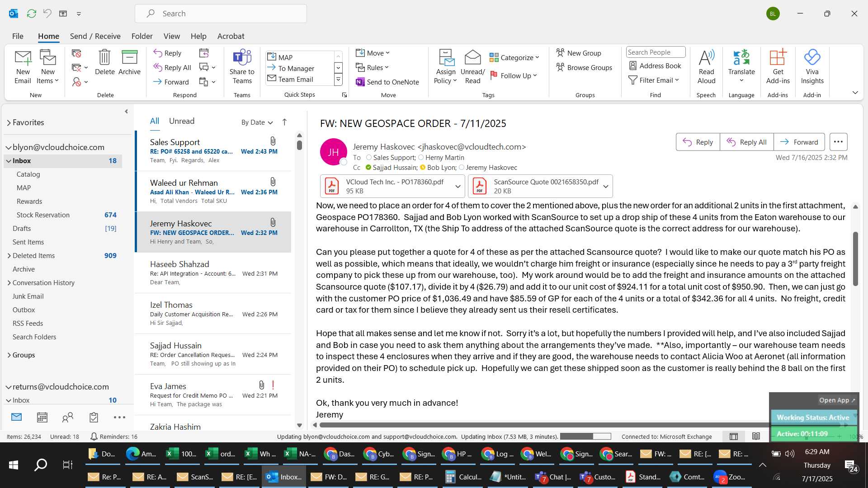
Task: Switch to the View ribbon tab
Action: pyautogui.click(x=171, y=36)
